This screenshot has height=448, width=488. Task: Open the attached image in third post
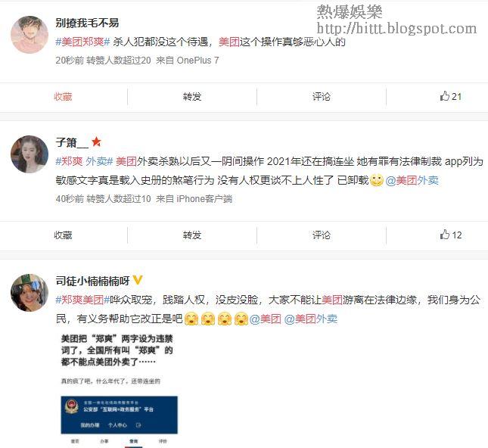click(120, 390)
